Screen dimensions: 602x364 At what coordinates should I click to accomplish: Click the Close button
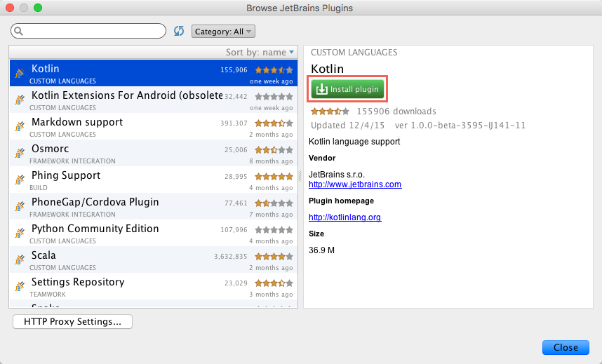point(566,347)
